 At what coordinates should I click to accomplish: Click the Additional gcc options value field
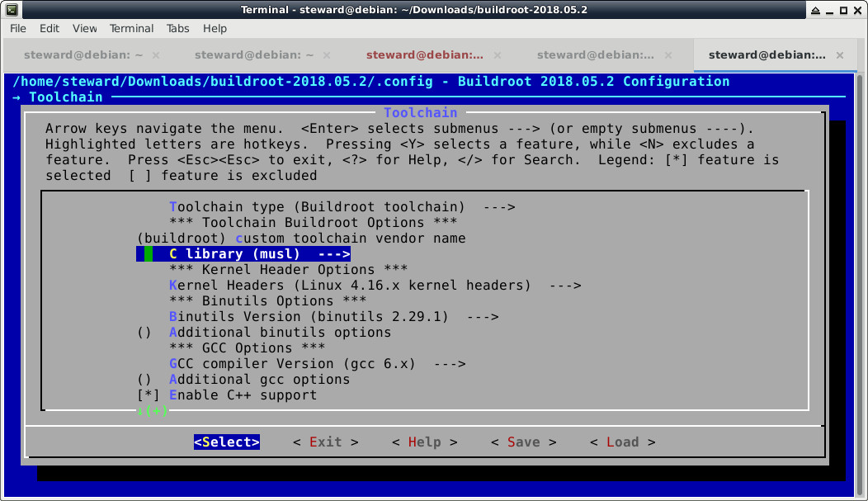coord(144,380)
